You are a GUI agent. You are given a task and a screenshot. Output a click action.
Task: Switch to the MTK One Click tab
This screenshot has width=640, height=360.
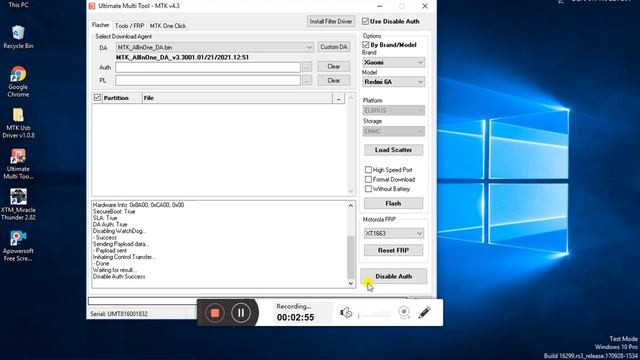[x=168, y=26]
